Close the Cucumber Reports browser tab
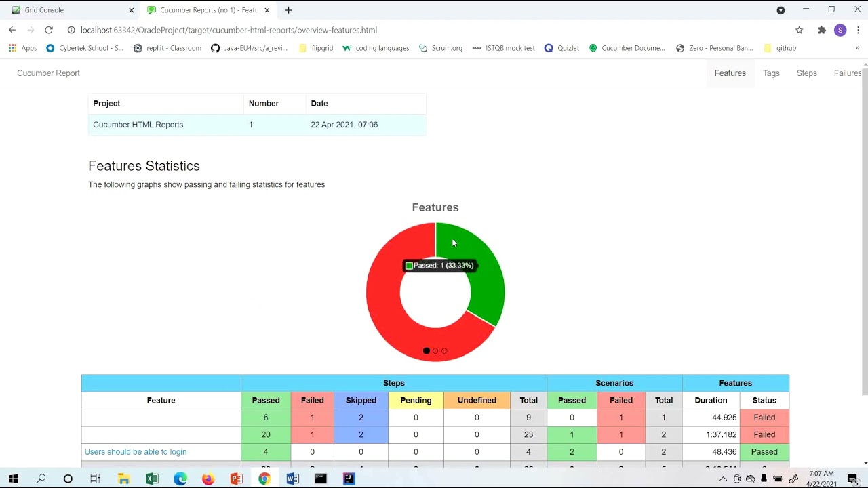The image size is (868, 488). point(267,10)
